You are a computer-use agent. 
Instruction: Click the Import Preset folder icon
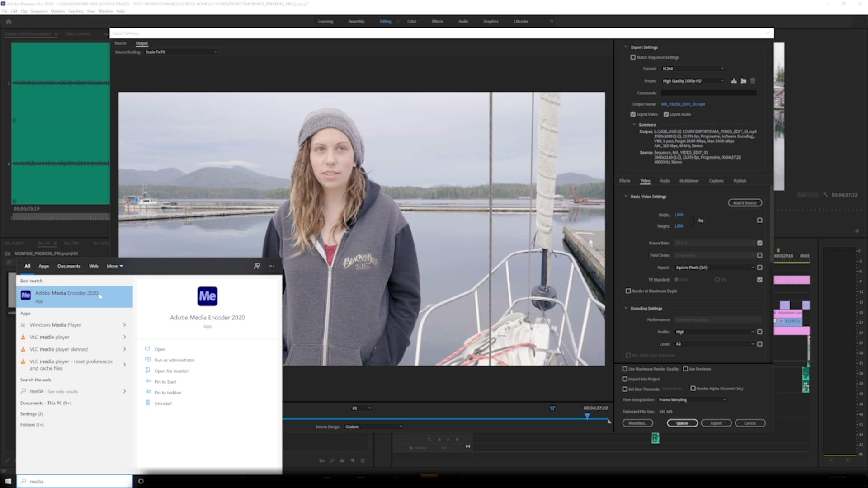tap(743, 81)
